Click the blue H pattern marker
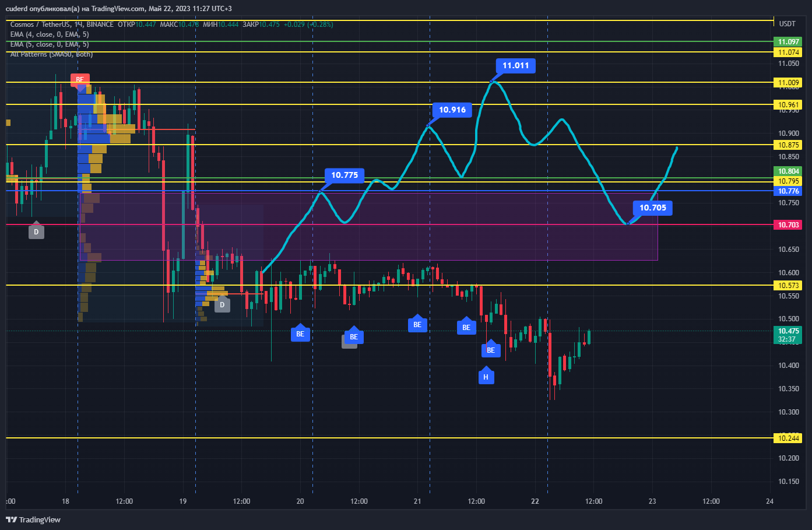The image size is (812, 530). (x=486, y=377)
